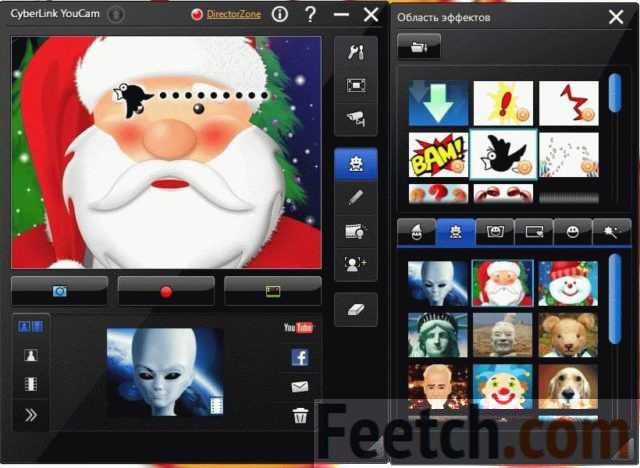Switch to the avatars tab

coord(456,232)
